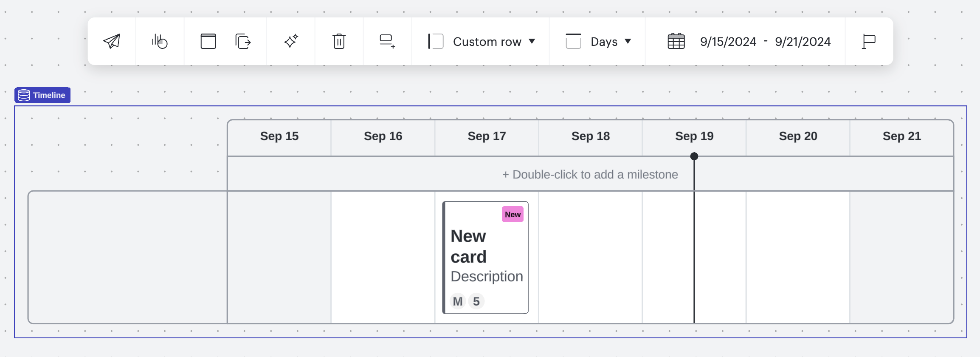The height and width of the screenshot is (357, 980).
Task: Select the Timeline label tag
Action: (x=42, y=95)
